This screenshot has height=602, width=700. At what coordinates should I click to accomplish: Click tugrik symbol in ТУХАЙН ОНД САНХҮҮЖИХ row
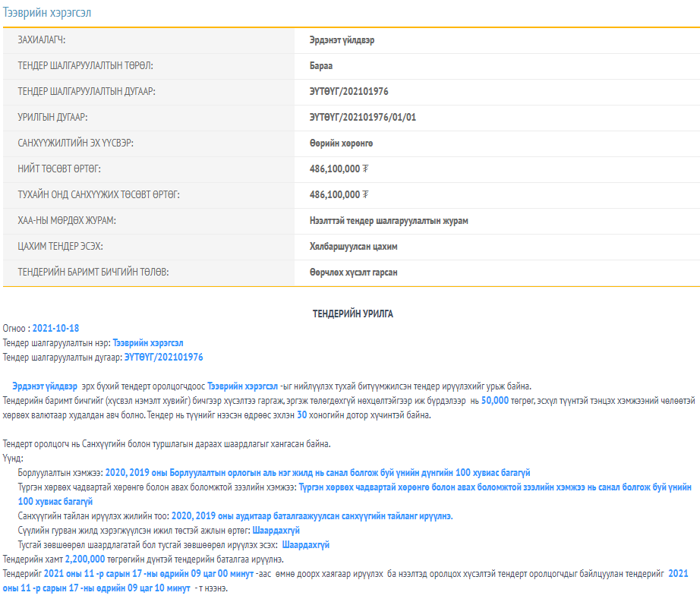(x=366, y=195)
